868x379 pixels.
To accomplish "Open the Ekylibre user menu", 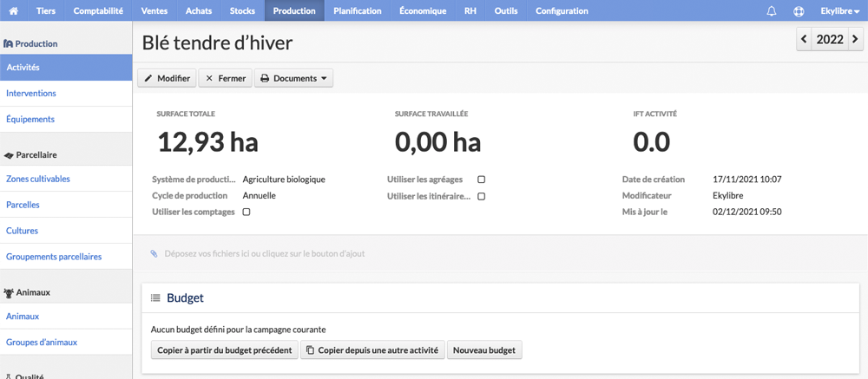I will point(839,10).
